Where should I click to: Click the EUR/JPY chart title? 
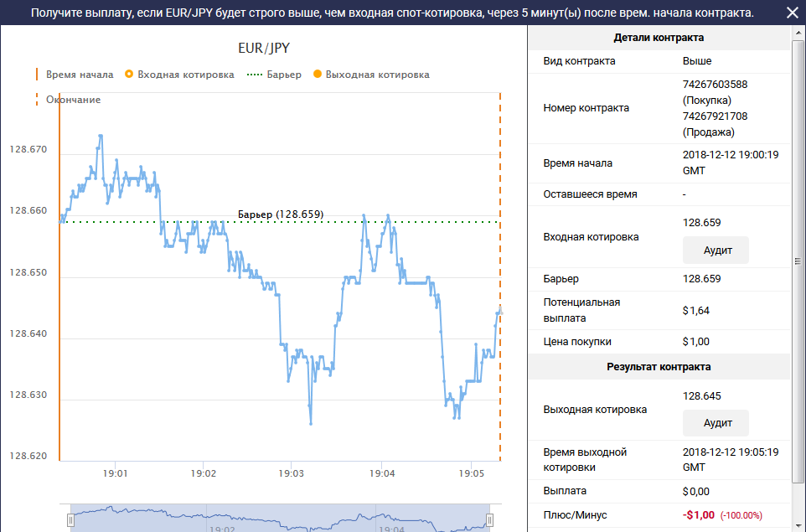click(x=264, y=48)
